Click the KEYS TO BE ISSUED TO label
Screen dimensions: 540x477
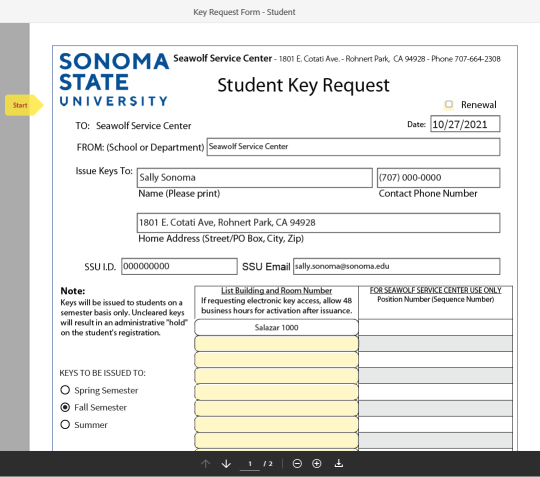103,373
